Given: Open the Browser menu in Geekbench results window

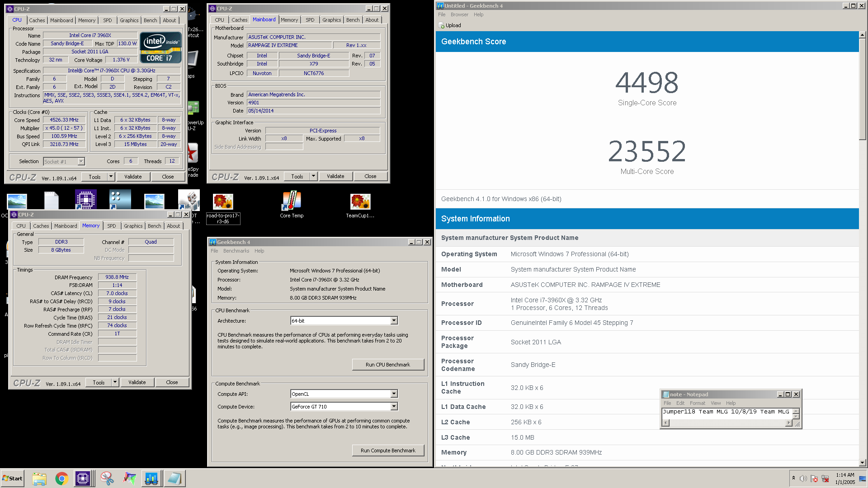Looking at the screenshot, I should click(x=459, y=14).
